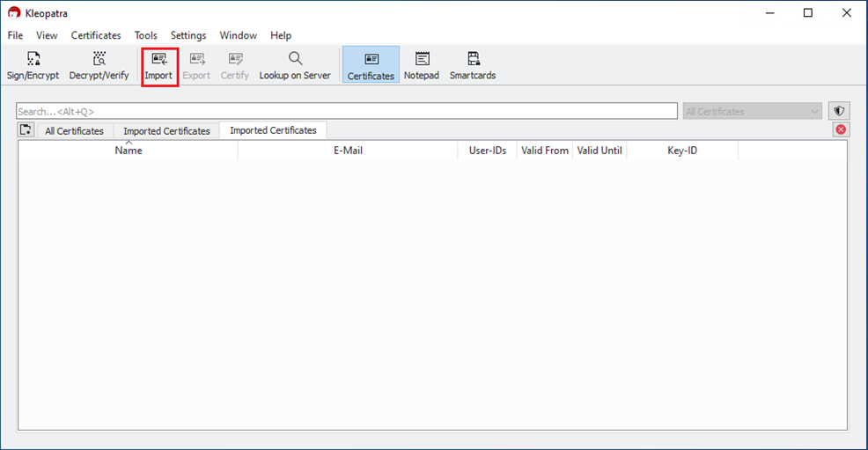
Task: Sort by the Valid From column
Action: 545,151
